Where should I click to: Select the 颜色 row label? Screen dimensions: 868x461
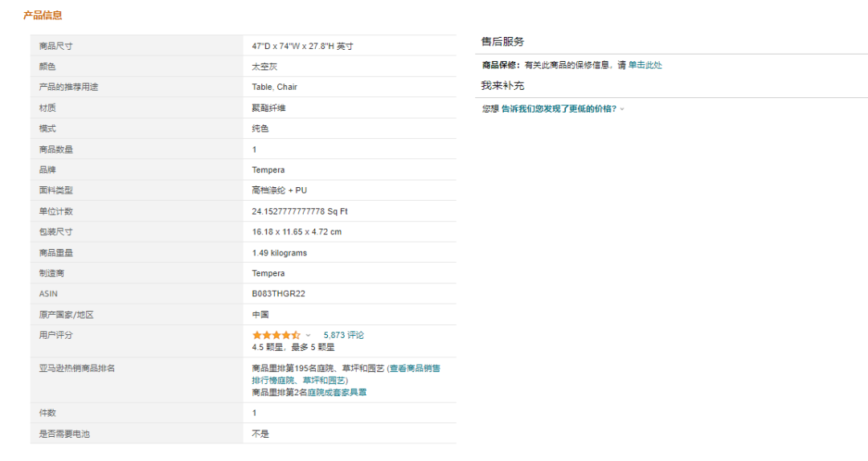[47, 67]
